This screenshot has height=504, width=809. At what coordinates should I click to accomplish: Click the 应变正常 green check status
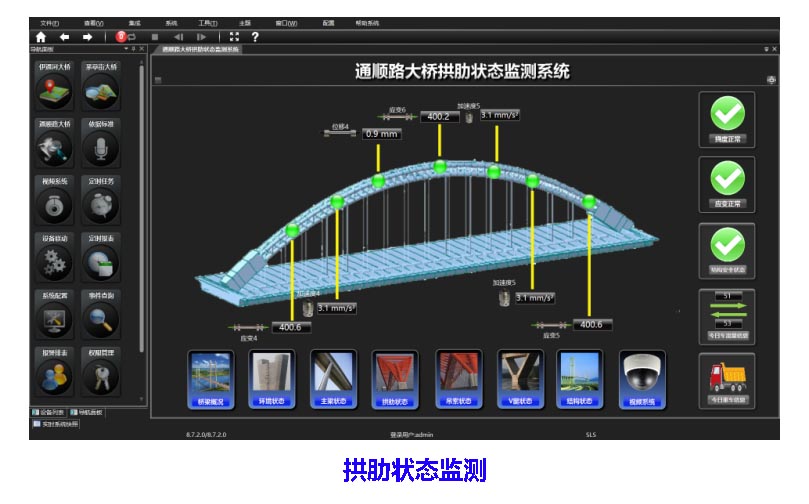[x=727, y=185]
